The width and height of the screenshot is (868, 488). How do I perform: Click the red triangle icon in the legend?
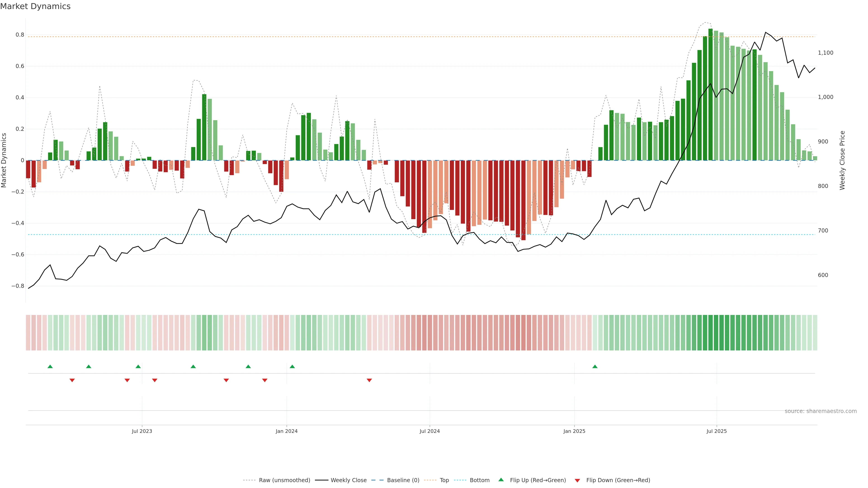(577, 481)
